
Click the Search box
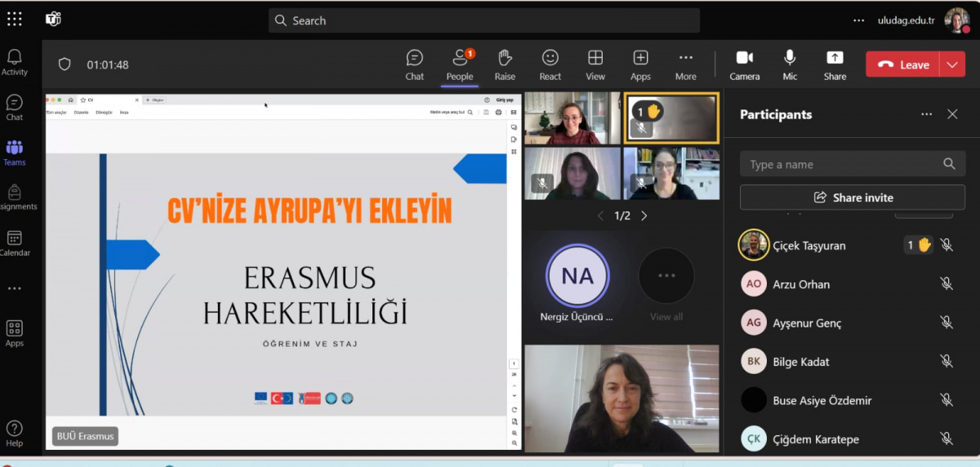pyautogui.click(x=484, y=20)
